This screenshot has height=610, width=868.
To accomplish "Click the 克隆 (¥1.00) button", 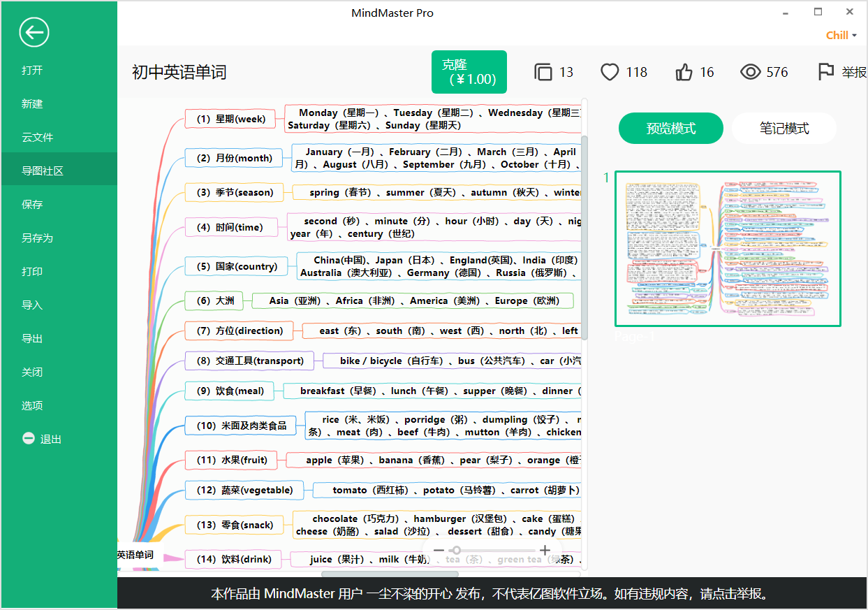I will (x=469, y=72).
